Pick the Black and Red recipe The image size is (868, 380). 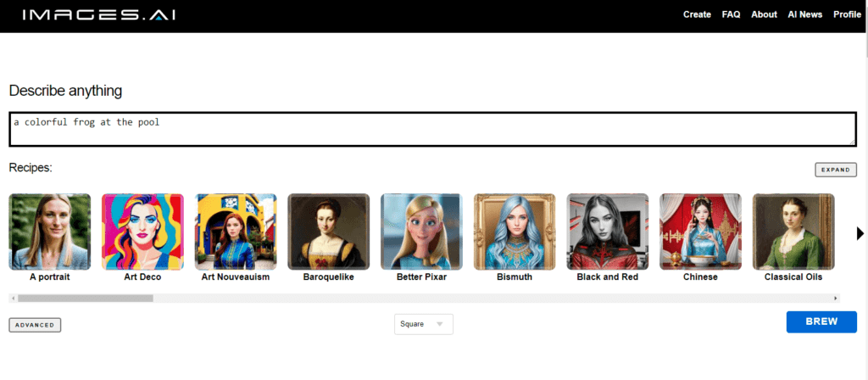[x=608, y=232]
